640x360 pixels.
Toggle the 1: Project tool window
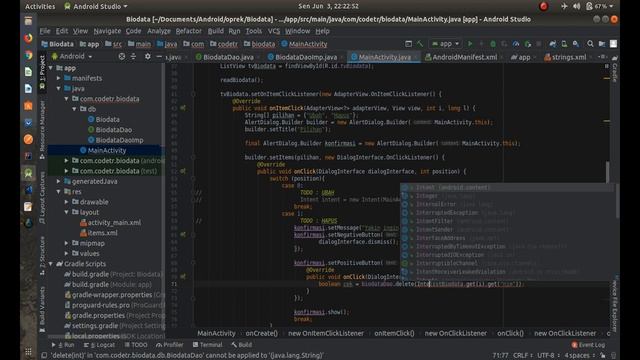(x=42, y=72)
